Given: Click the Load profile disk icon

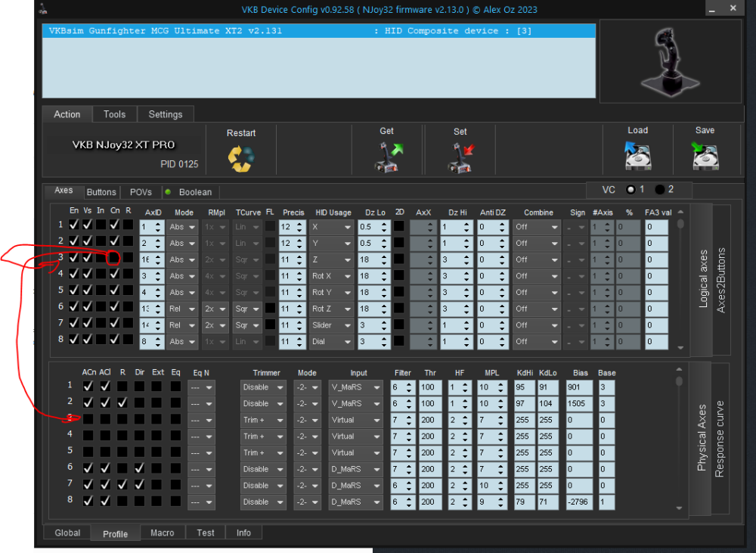Looking at the screenshot, I should 637,157.
